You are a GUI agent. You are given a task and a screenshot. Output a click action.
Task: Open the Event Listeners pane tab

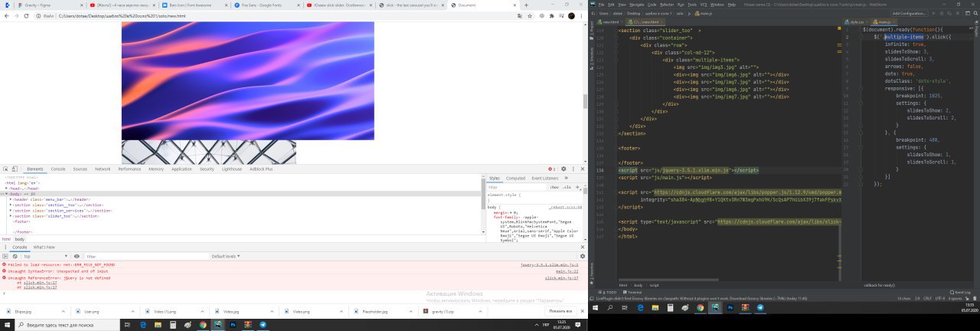click(x=545, y=179)
